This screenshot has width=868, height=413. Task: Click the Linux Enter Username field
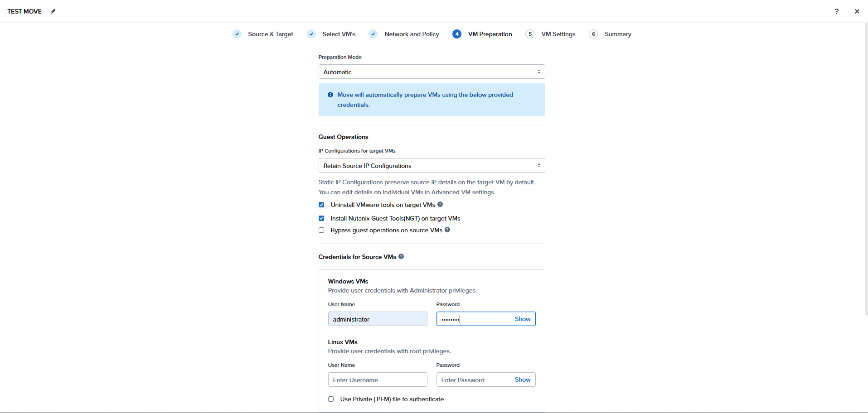tap(378, 379)
